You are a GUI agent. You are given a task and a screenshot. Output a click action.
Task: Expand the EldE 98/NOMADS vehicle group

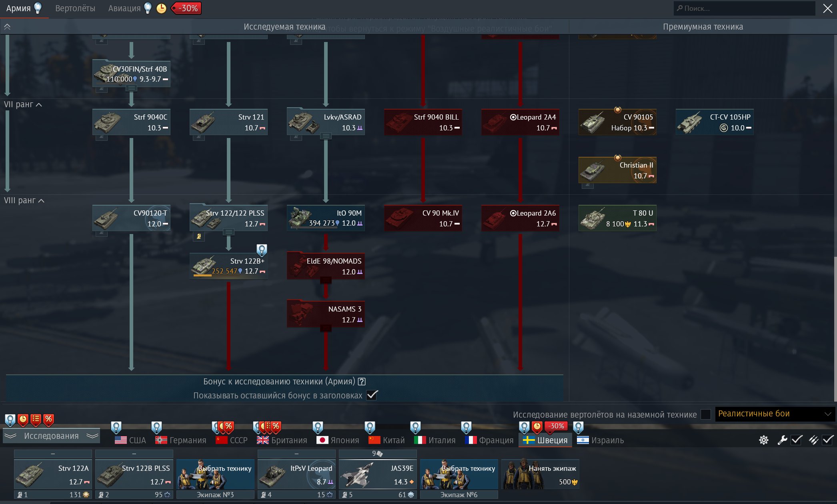(x=326, y=280)
